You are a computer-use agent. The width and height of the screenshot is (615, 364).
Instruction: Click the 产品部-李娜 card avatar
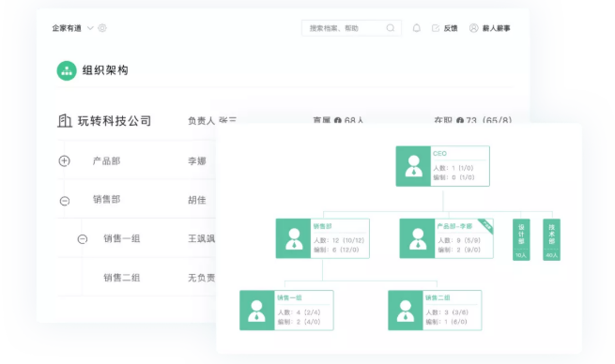(x=417, y=238)
